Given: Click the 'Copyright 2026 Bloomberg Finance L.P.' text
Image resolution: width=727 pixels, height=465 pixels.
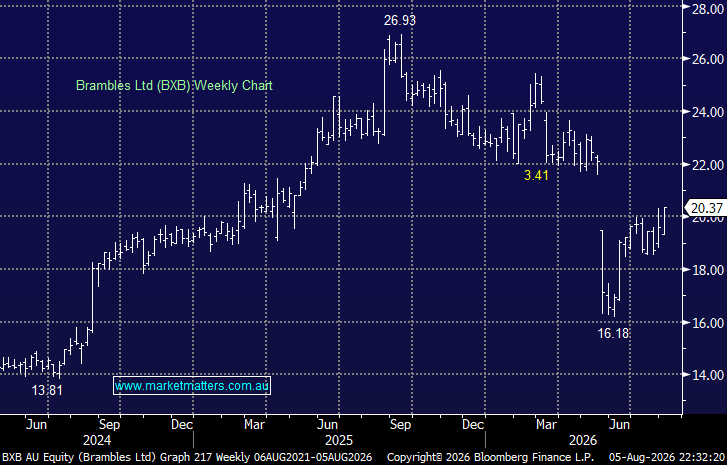Looking at the screenshot, I should [490, 457].
